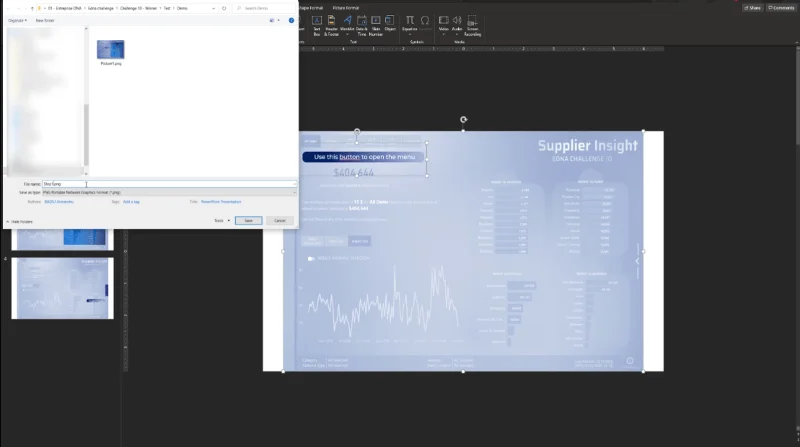
Task: Change the view layout icon in dialog
Action: click(272, 20)
